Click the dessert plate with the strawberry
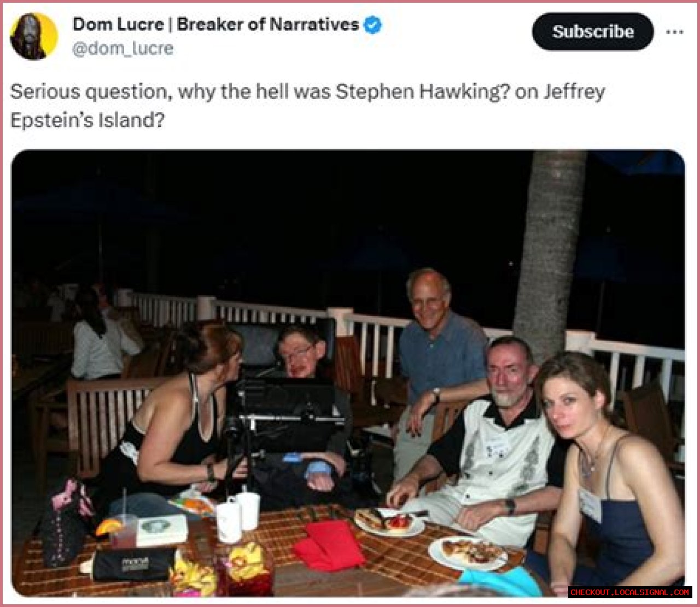 click(389, 522)
